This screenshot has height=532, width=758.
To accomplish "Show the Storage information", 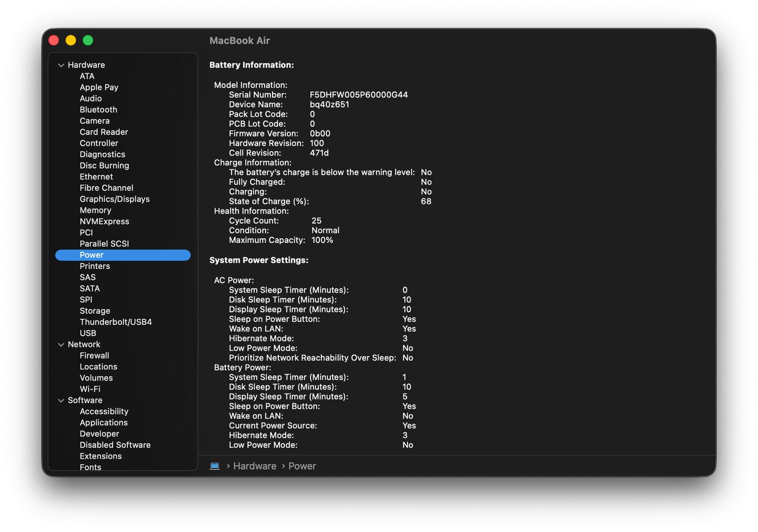I will click(x=95, y=311).
